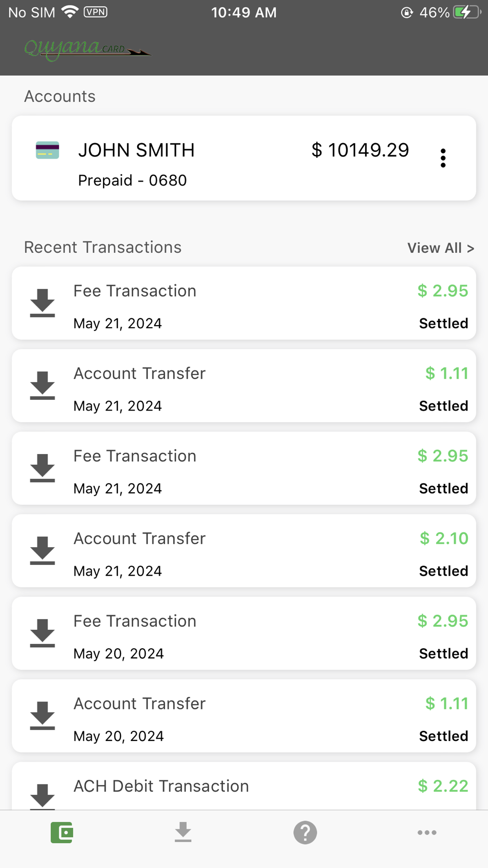The height and width of the screenshot is (868, 488).
Task: Tap the prepaid card icon
Action: pos(47,150)
